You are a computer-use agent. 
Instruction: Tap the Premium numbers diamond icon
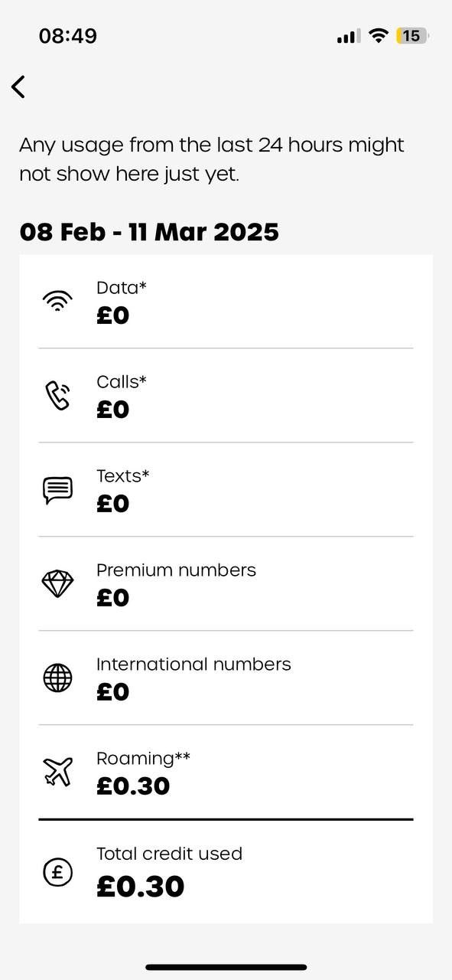tap(57, 584)
